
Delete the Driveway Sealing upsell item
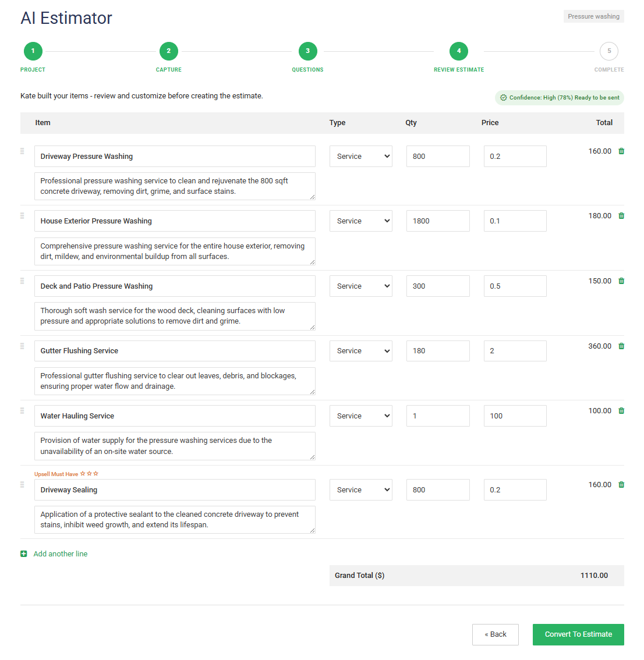pyautogui.click(x=621, y=485)
